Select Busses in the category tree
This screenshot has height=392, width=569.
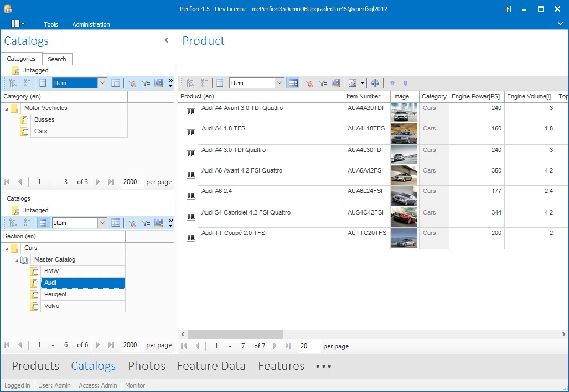click(x=79, y=119)
